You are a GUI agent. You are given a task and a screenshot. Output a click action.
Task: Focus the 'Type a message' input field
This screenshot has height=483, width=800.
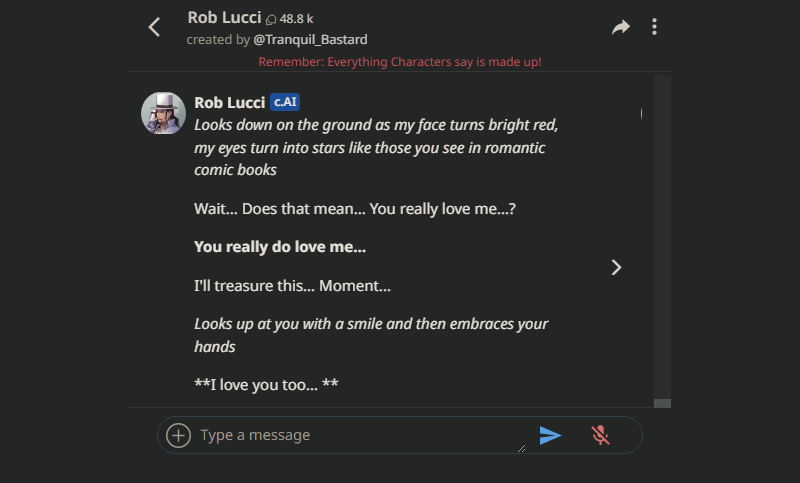355,435
